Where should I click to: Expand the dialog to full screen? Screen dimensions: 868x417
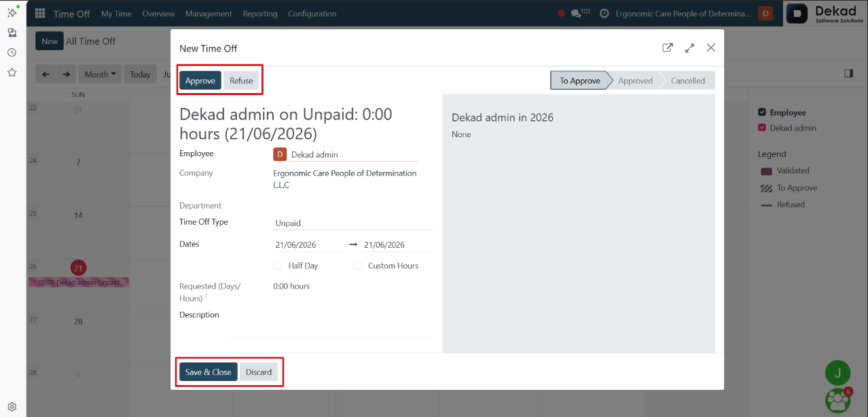pos(689,48)
